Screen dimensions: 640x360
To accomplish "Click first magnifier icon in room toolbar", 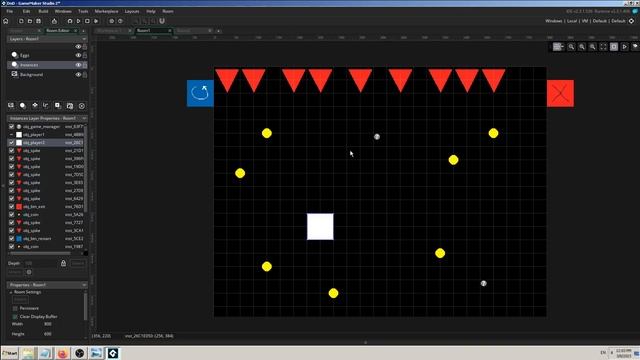I will tap(571, 47).
